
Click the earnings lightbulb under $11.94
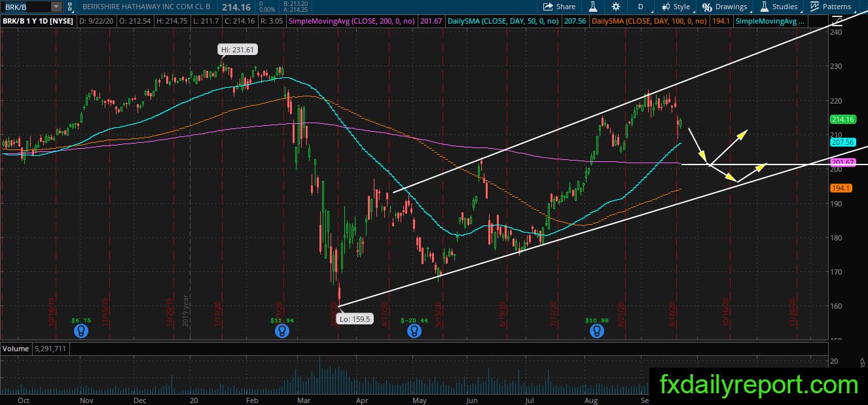pos(281,332)
